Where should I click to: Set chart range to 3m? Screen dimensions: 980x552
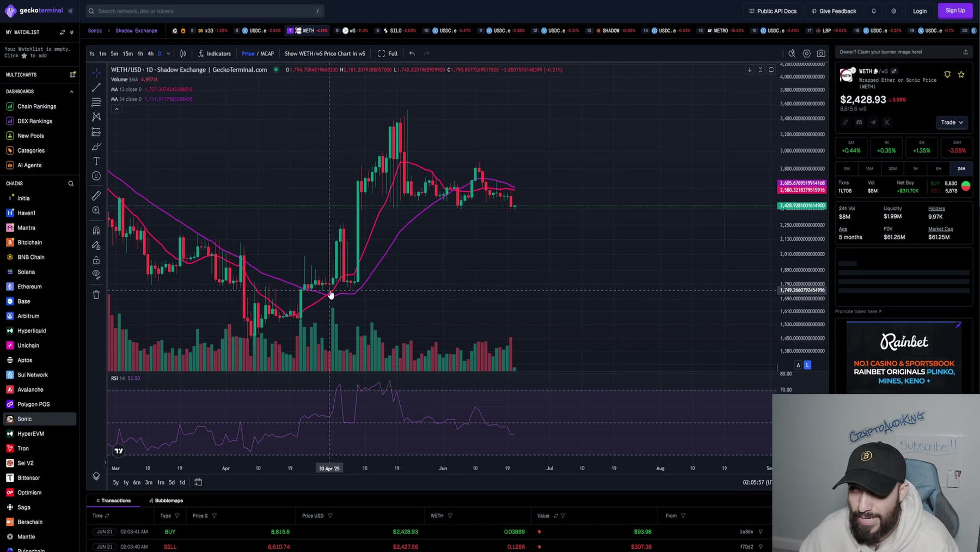(x=149, y=482)
